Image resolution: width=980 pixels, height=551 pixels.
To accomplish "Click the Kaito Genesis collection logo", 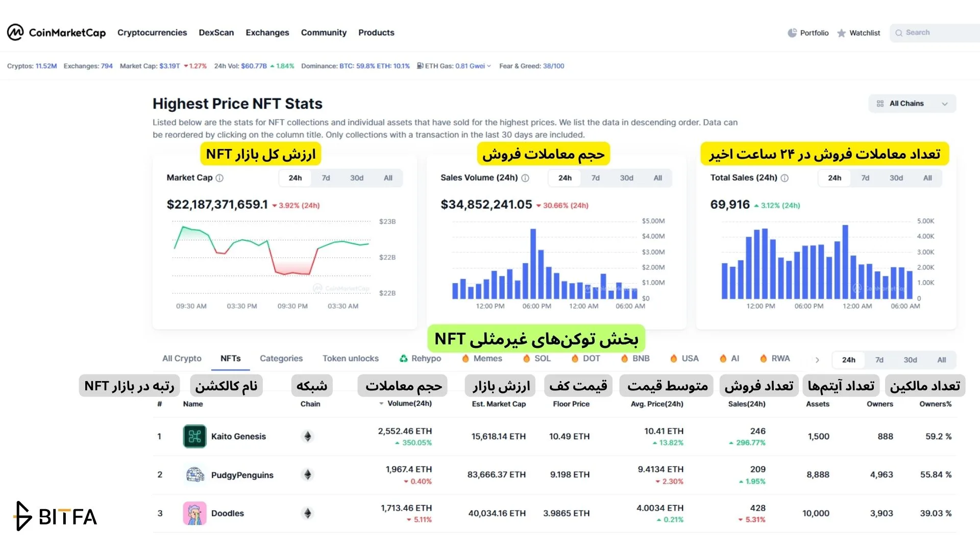I will 194,436.
